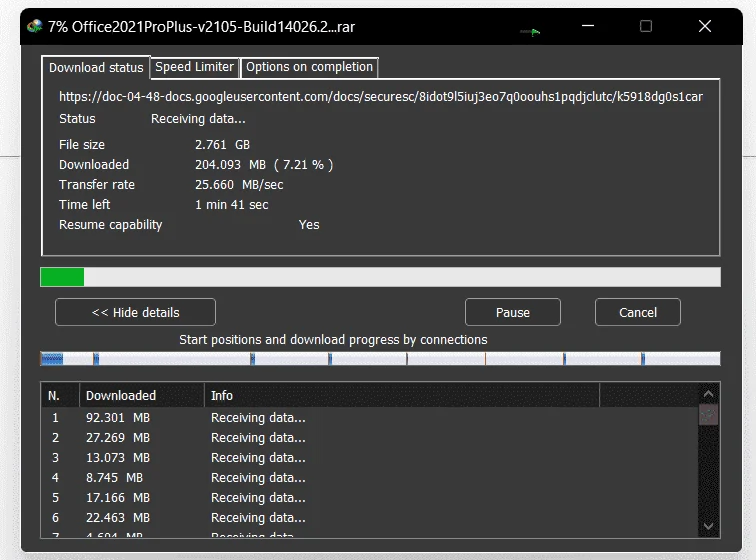The height and width of the screenshot is (560, 756).
Task: Click the googleusercontent download URL text
Action: (381, 97)
